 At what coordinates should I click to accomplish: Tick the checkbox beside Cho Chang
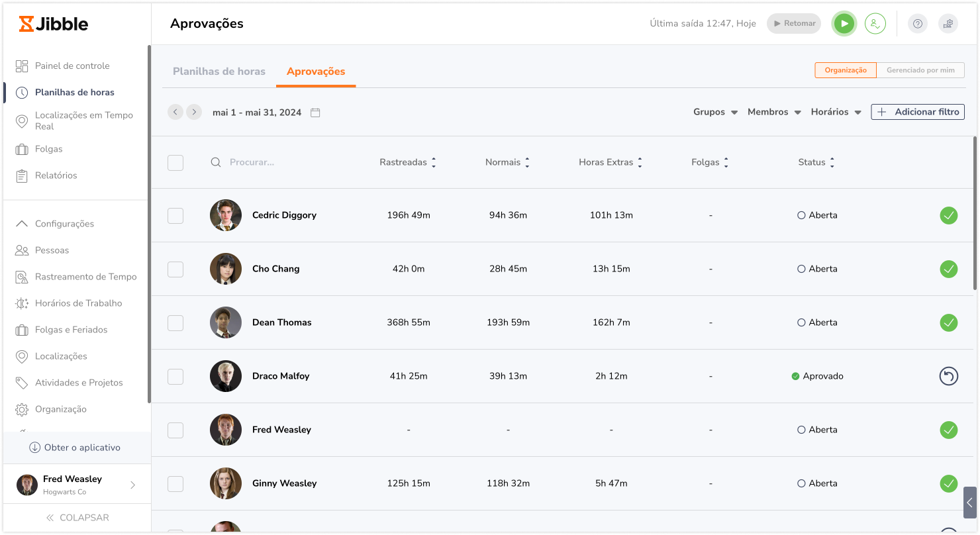point(175,269)
